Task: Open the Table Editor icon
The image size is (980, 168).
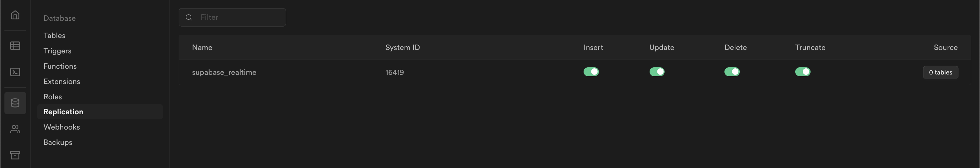Action: click(x=15, y=46)
